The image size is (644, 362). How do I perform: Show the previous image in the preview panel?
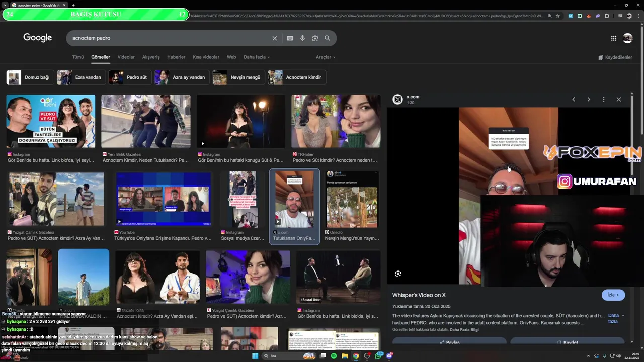574,100
